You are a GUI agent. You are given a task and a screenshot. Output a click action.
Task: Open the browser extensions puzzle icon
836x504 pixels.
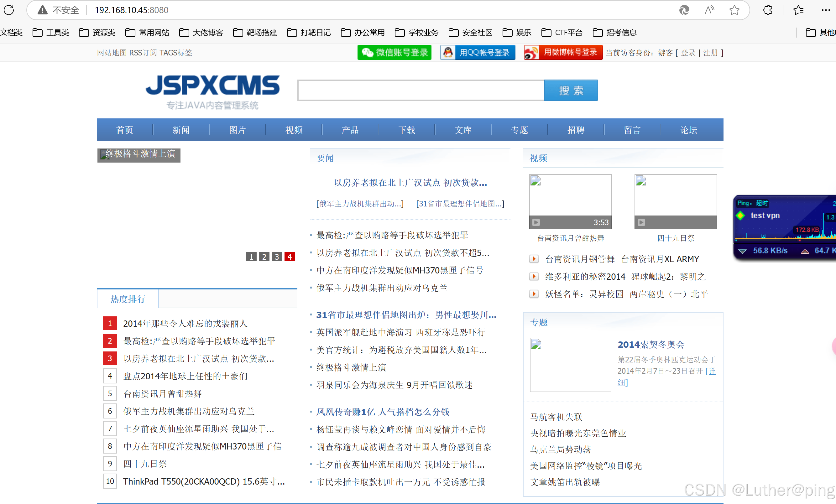pyautogui.click(x=768, y=10)
